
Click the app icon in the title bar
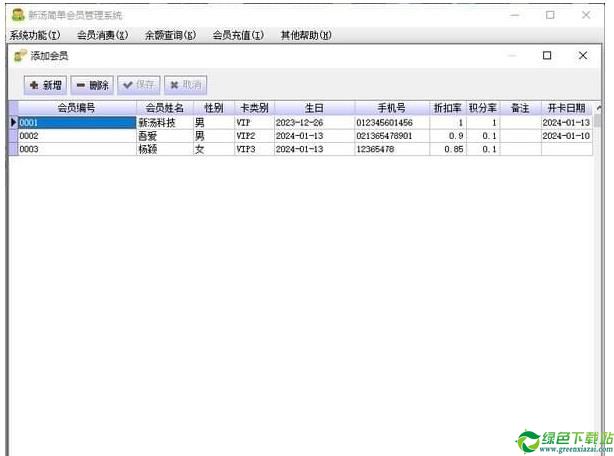[x=16, y=15]
